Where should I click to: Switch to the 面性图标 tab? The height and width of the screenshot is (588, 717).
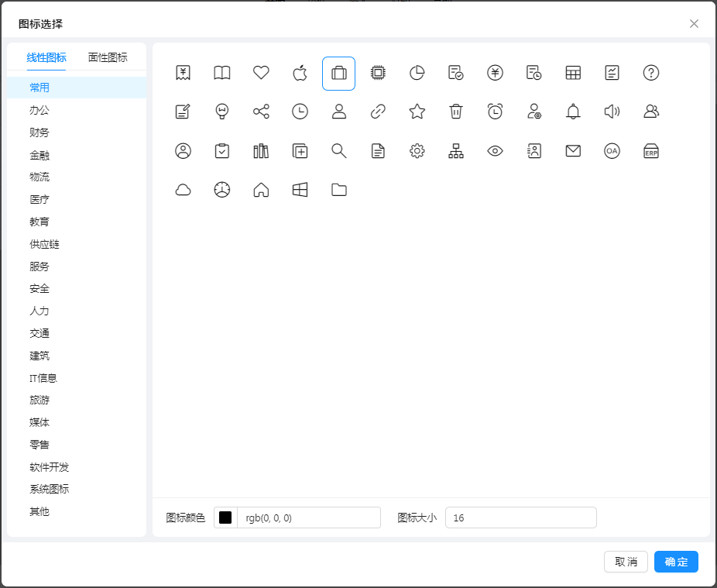point(108,57)
